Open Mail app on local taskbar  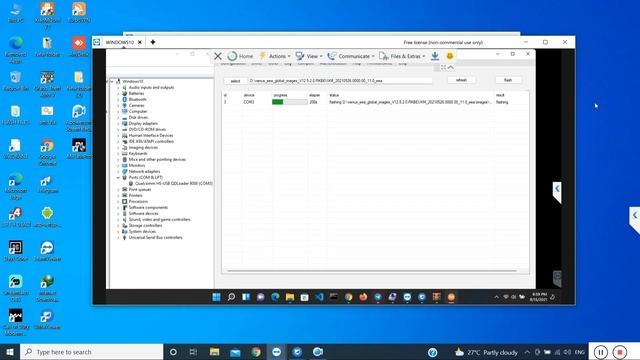(x=235, y=352)
